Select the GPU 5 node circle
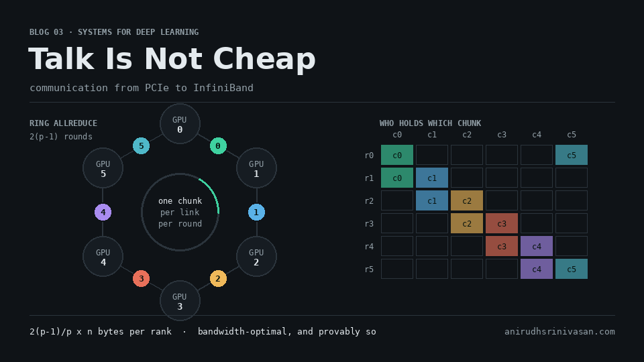 [x=103, y=168]
